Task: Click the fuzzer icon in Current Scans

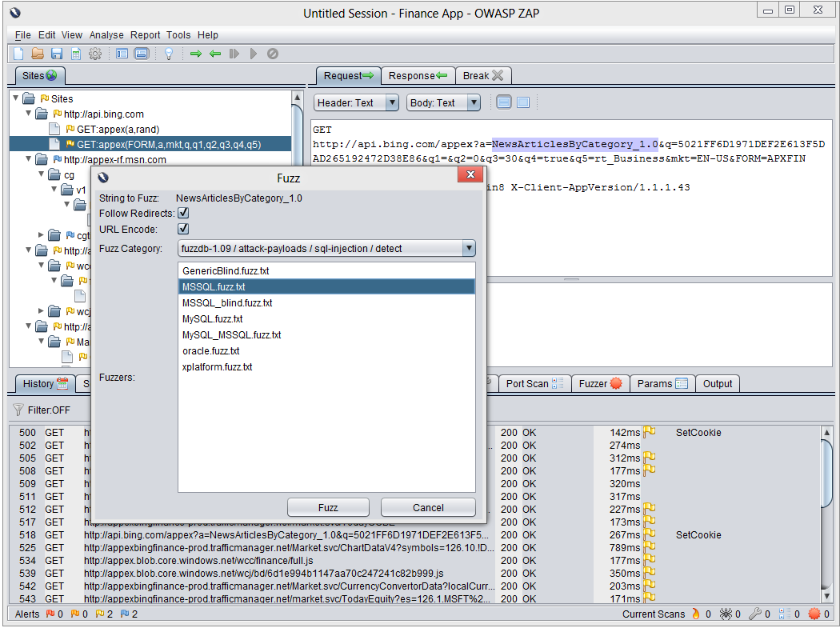Action: (x=814, y=614)
